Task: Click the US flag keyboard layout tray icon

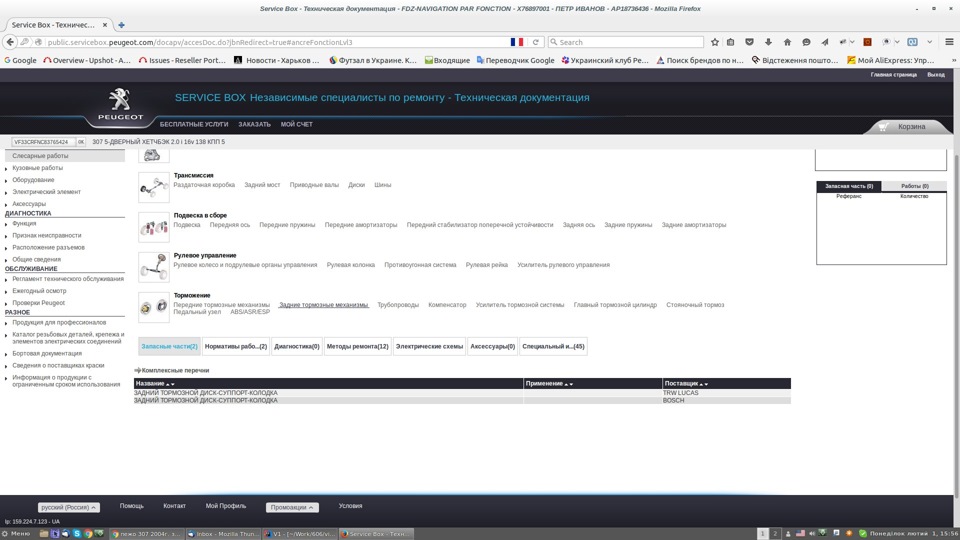Action: pos(800,533)
